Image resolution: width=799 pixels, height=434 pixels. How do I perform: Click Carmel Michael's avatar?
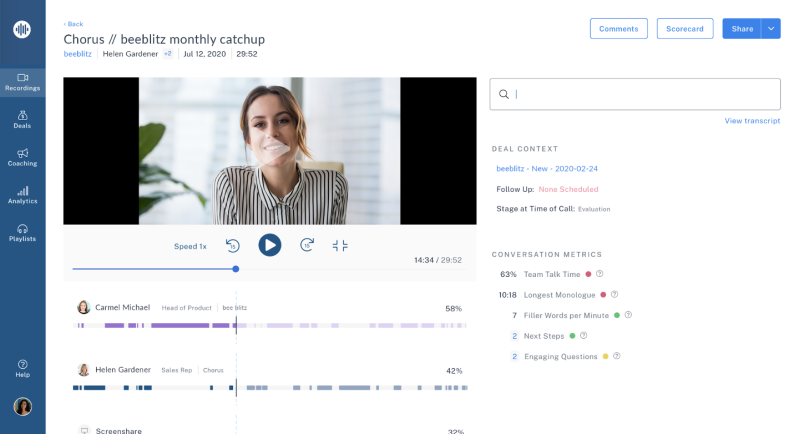[x=84, y=307]
